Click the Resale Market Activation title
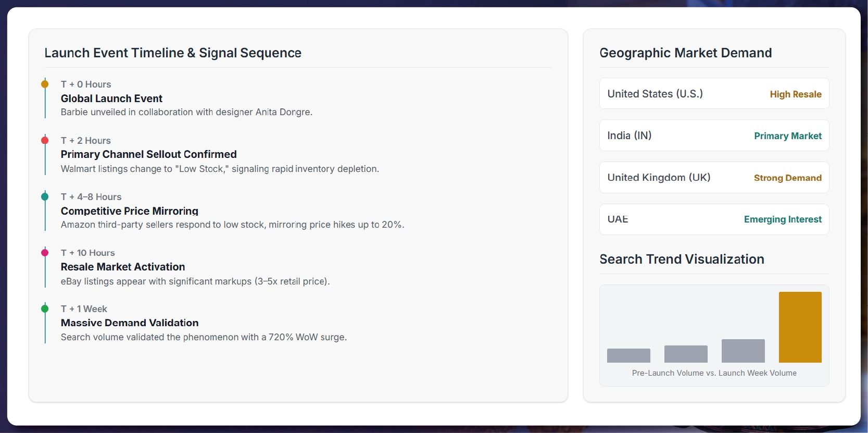This screenshot has height=433, width=868. pyautogui.click(x=122, y=267)
